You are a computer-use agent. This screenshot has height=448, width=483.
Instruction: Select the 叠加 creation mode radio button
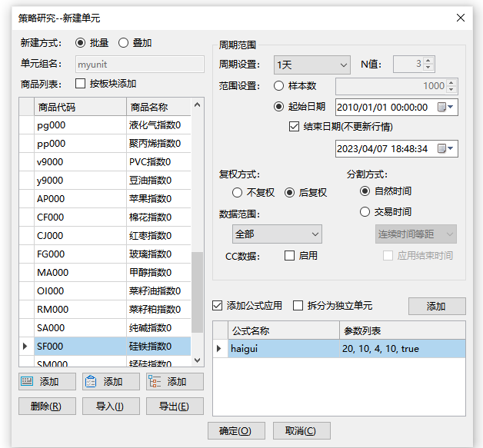[x=123, y=43]
